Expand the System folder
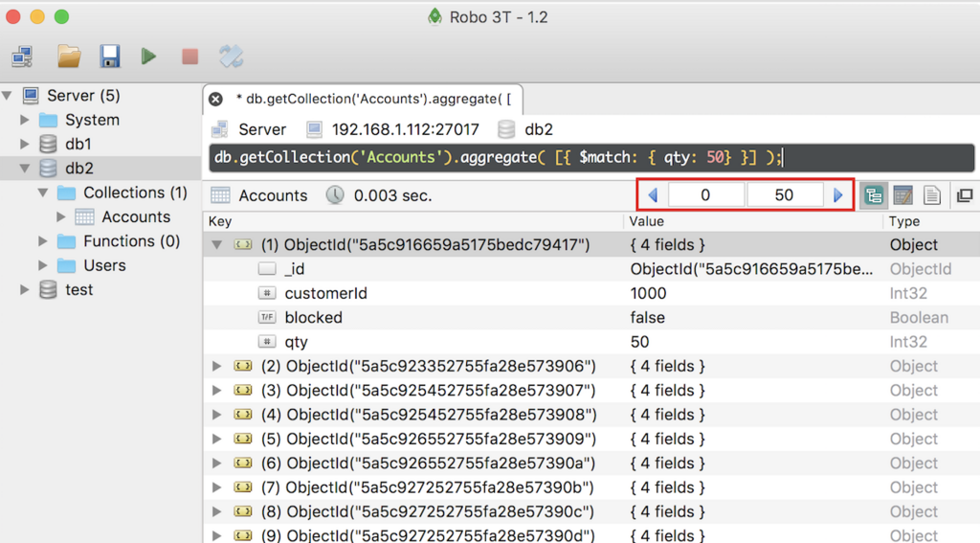The width and height of the screenshot is (980, 543). (24, 120)
